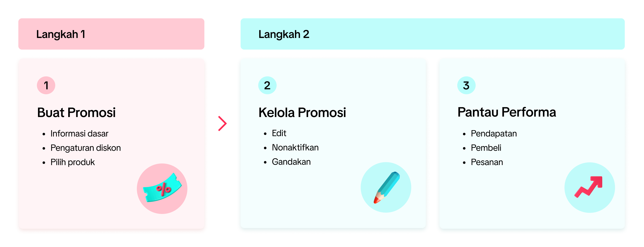Select the Langkah 1 header banner
The image size is (644, 247).
(111, 34)
